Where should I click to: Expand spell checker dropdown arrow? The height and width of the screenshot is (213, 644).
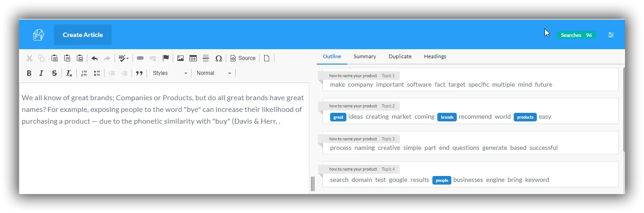click(x=128, y=59)
